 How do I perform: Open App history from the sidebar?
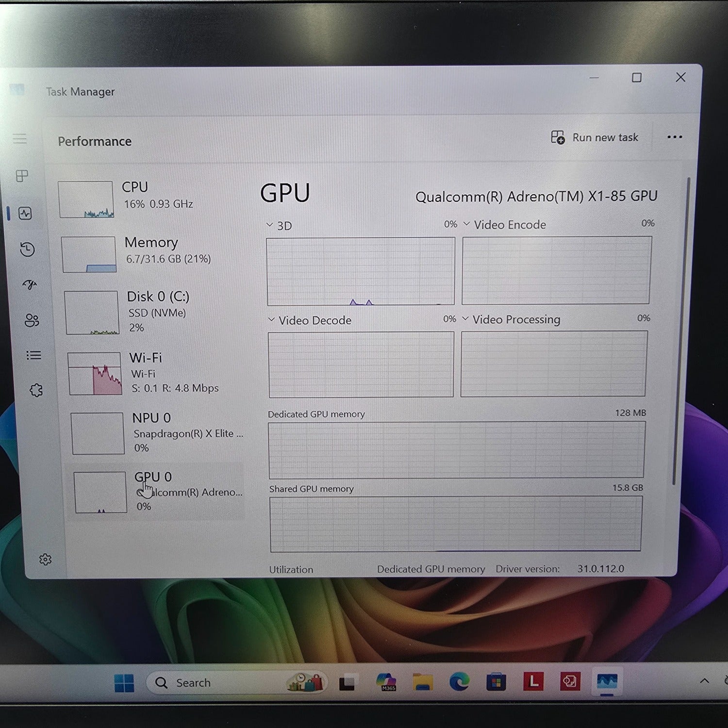[x=27, y=249]
